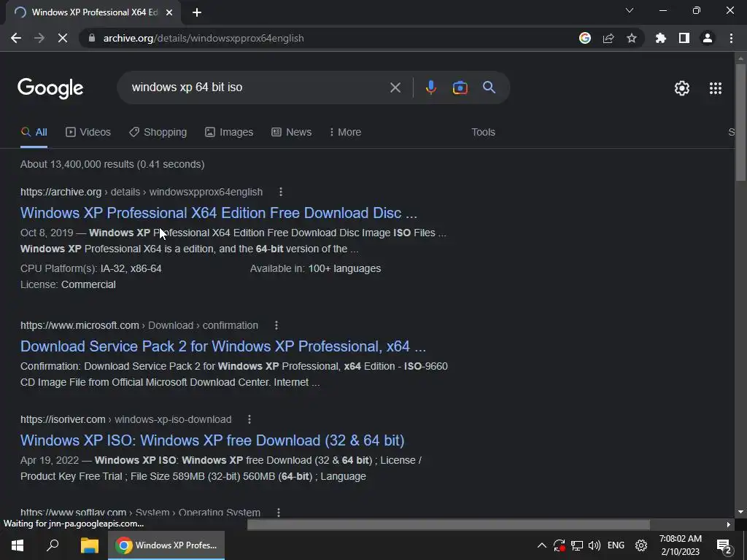747x560 pixels.
Task: Click the Google logo
Action: [50, 88]
